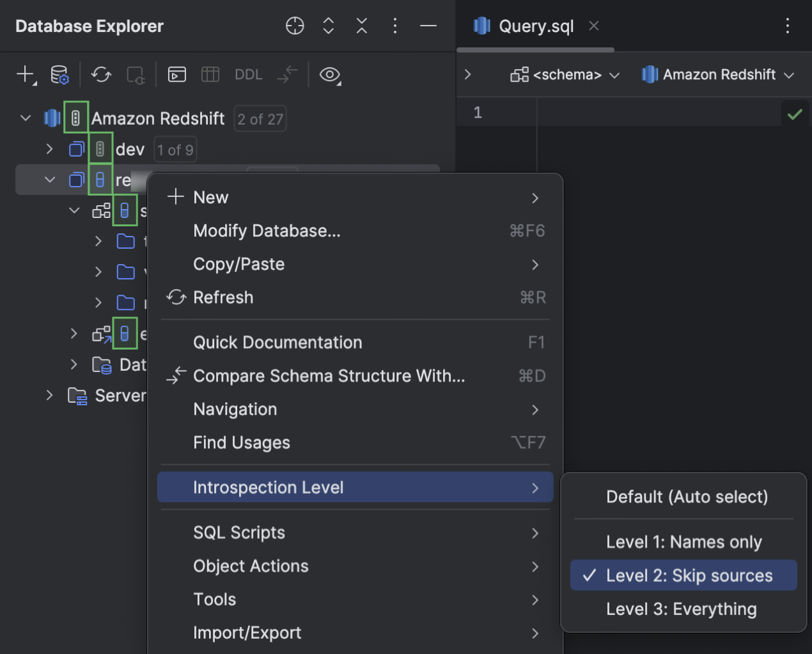Viewport: 812px width, 654px height.
Task: Click Modify Database... in context menu
Action: (x=267, y=231)
